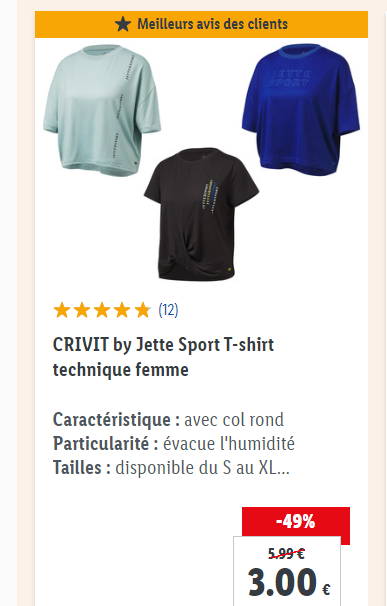This screenshot has height=606, width=387.
Task: Click the red -49% discount badge
Action: tap(296, 521)
